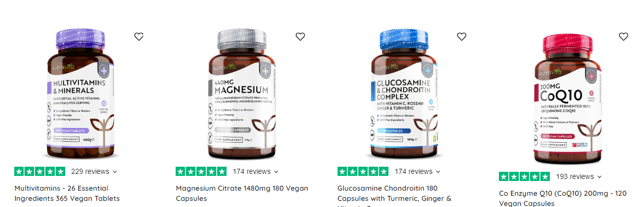Click the Multivitamins & Minerals bottle image

pyautogui.click(x=80, y=94)
